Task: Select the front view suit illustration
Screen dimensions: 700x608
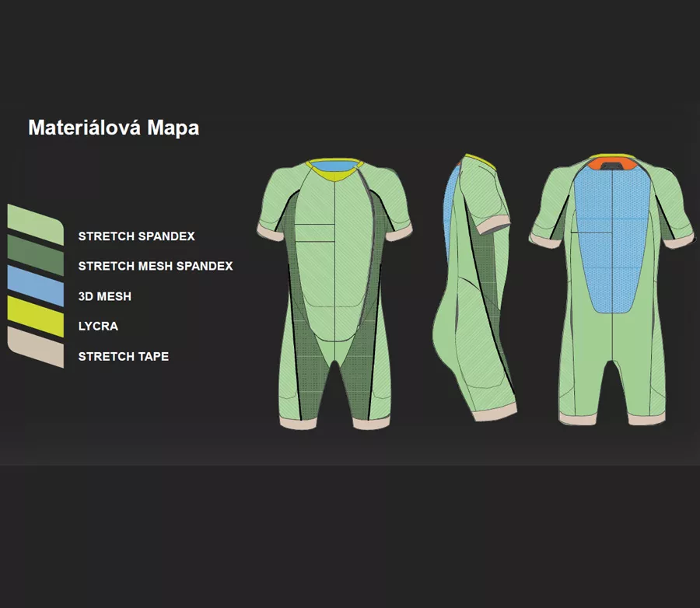Action: pyautogui.click(x=334, y=295)
